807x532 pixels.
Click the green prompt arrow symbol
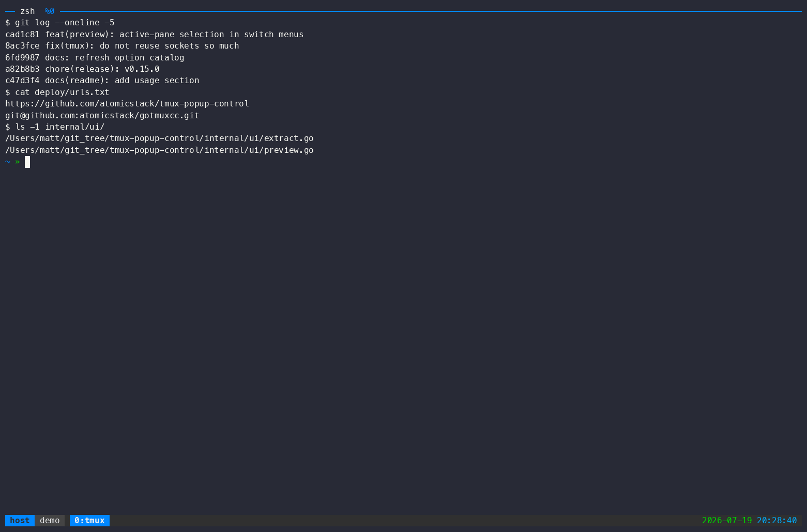coord(18,162)
